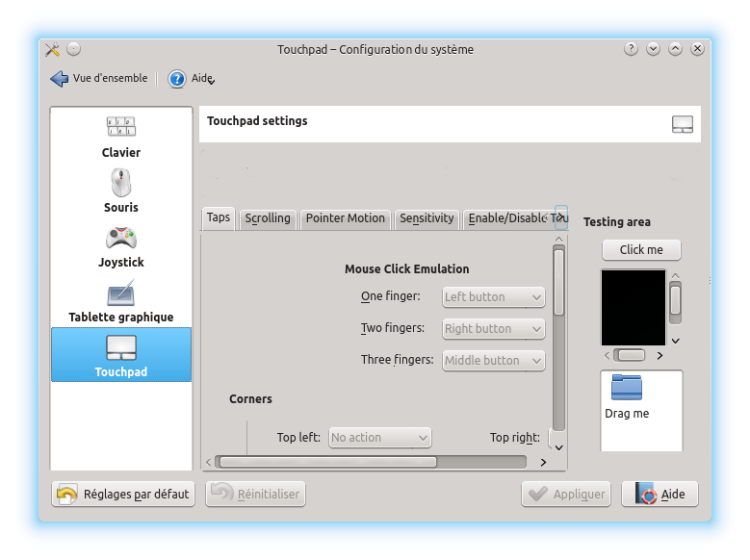This screenshot has height=560, width=750.
Task: Click the testing area scroll-down arrow
Action: pyautogui.click(x=675, y=341)
